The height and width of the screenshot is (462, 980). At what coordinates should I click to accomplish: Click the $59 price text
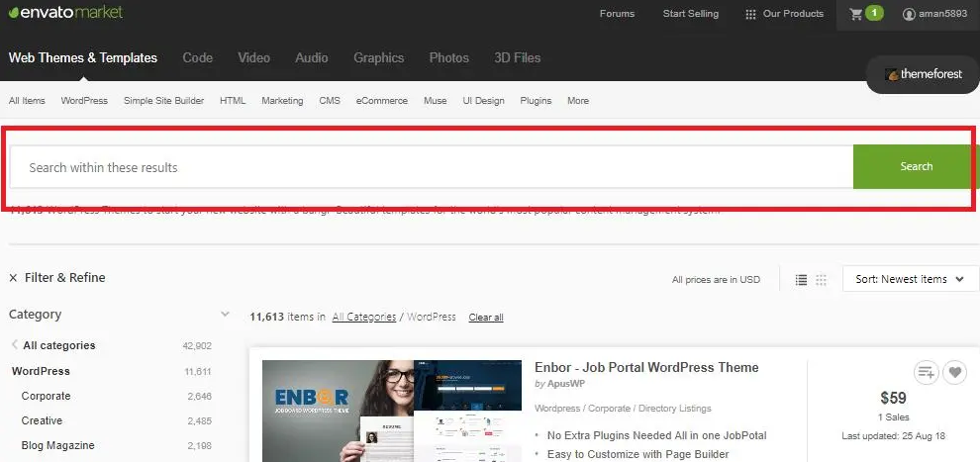pos(893,398)
